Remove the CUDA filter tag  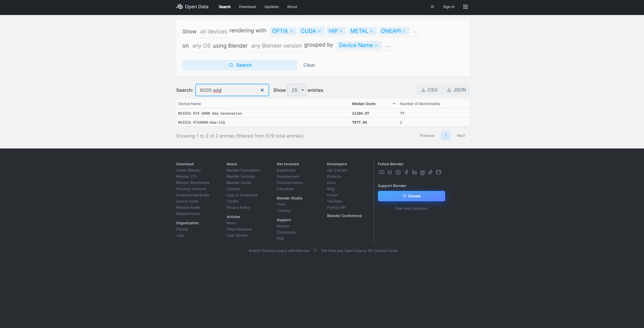pyautogui.click(x=319, y=31)
